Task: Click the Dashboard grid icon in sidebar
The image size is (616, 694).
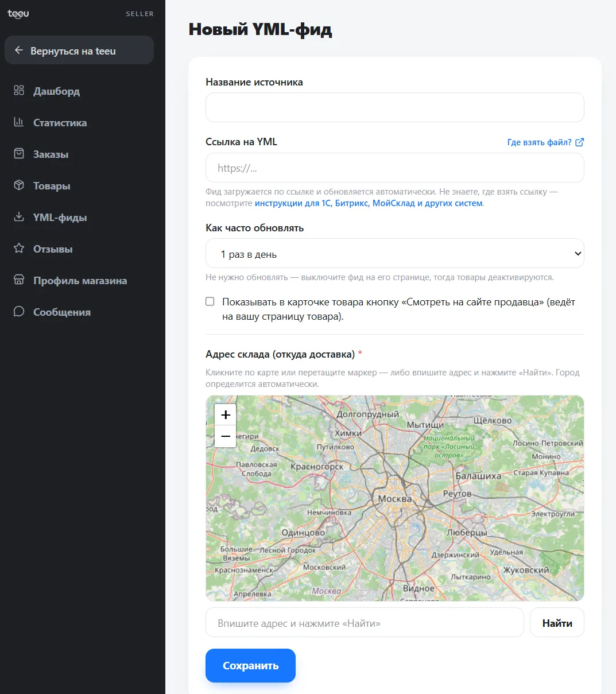Action: (19, 91)
